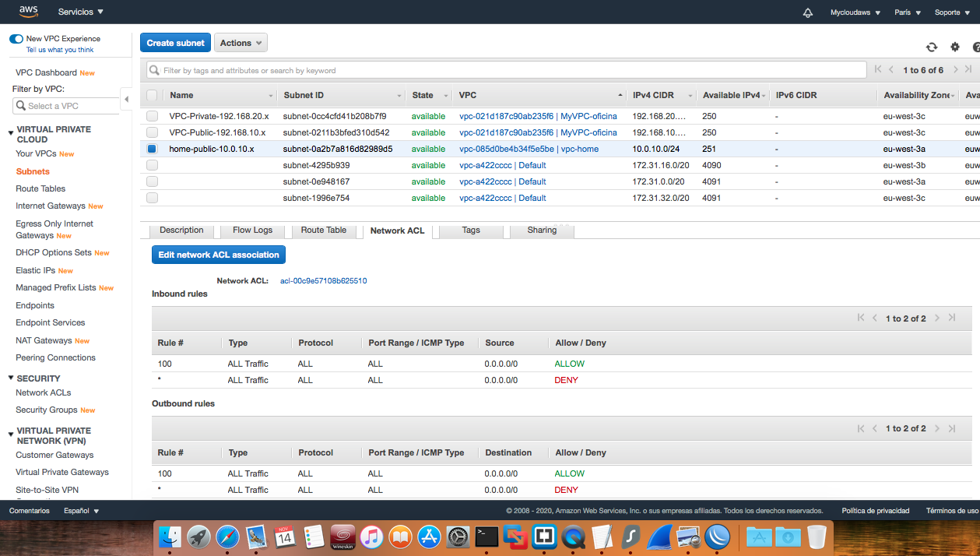Screen dimensions: 980x556
Task: Click the Create subnet button
Action: coord(174,42)
